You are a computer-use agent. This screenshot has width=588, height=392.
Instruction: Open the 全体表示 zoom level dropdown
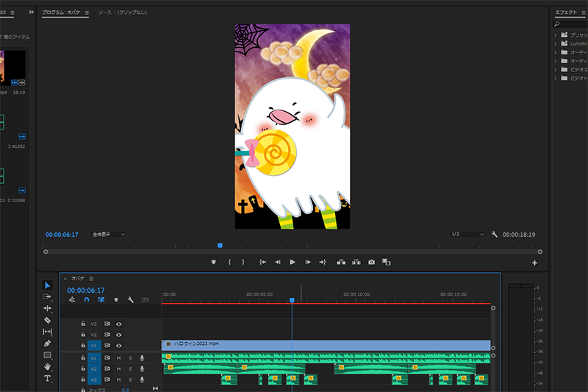coord(108,234)
